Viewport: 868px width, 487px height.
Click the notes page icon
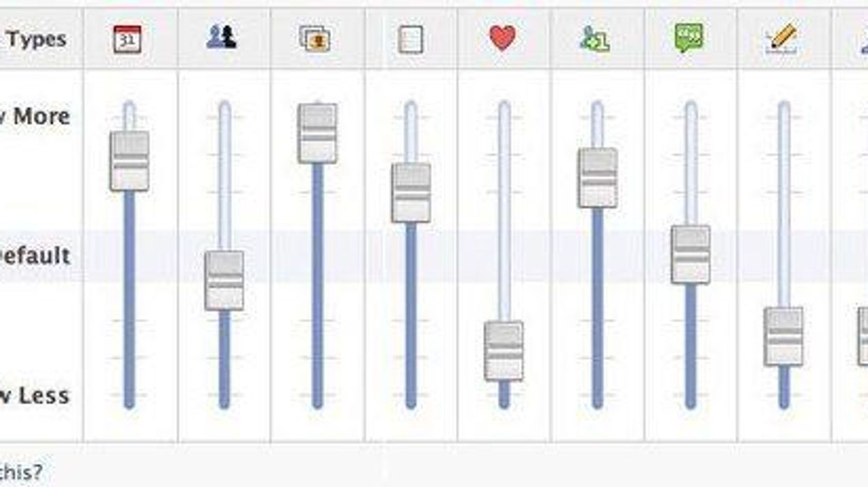(x=411, y=40)
